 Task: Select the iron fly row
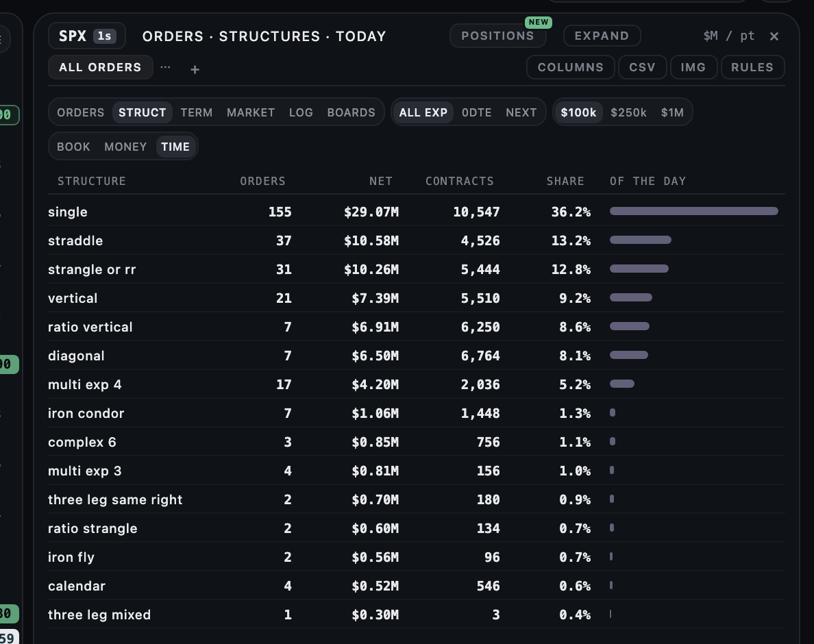pos(417,557)
